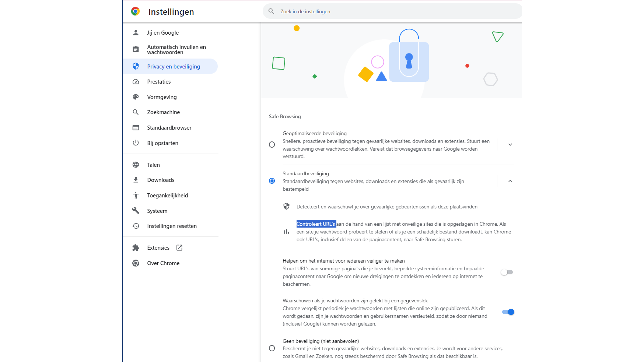Expand Geoptimaliseerde beveiliging details chevron

point(510,145)
